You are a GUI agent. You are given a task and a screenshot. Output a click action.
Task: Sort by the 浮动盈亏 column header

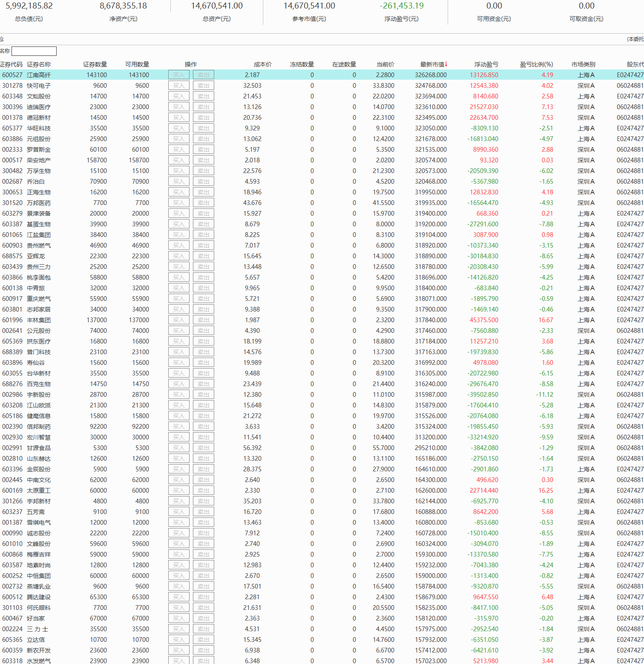click(x=486, y=64)
